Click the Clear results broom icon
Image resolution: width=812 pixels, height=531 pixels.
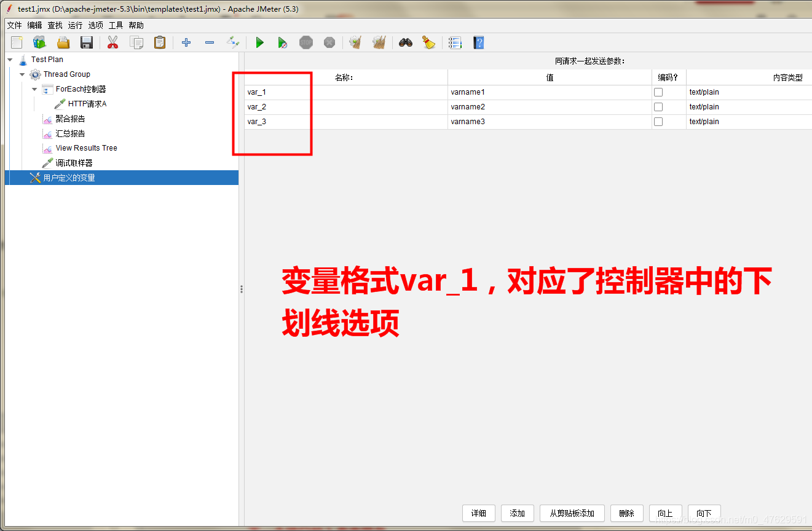(355, 42)
